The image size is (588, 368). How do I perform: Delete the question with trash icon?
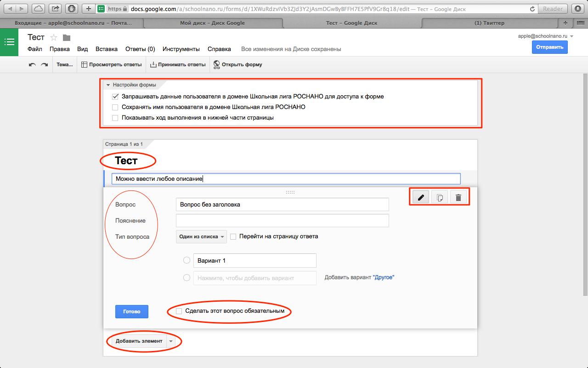click(458, 197)
